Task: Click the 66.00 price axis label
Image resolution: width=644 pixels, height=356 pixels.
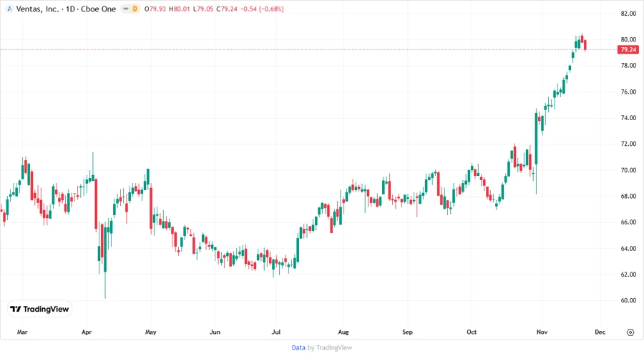Action: tap(628, 222)
